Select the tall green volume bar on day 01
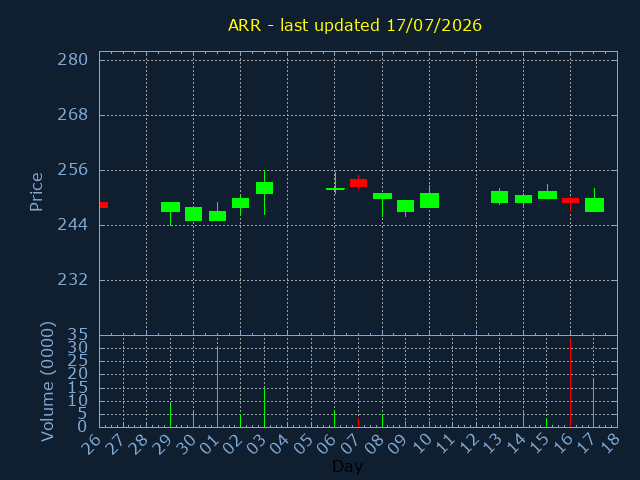The height and width of the screenshot is (480, 640). (x=217, y=387)
